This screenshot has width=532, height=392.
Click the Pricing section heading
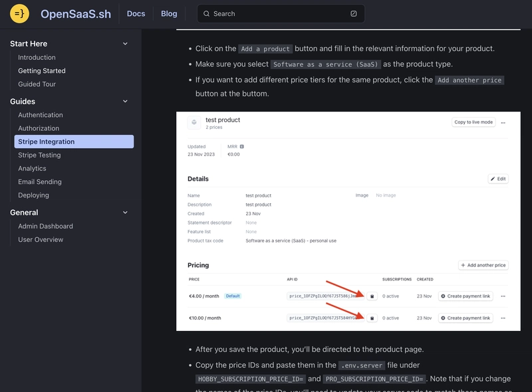(x=198, y=265)
